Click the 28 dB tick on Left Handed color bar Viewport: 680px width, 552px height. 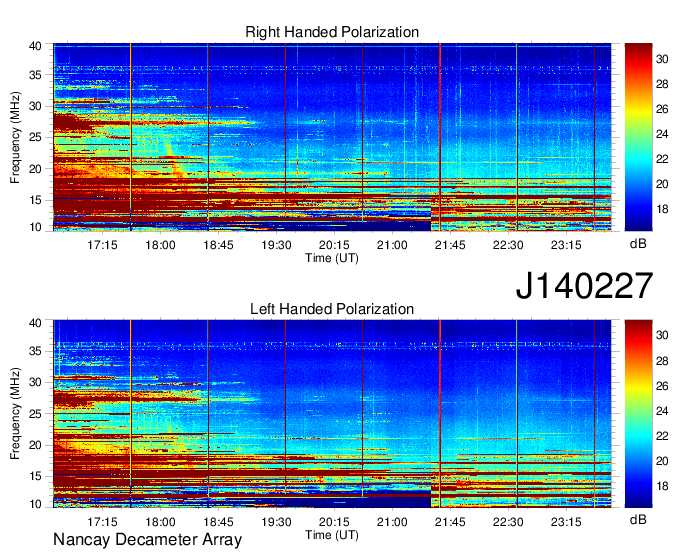(x=662, y=361)
